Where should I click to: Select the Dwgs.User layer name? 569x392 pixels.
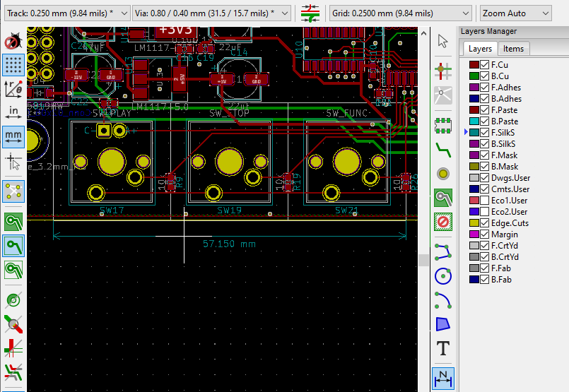(510, 178)
